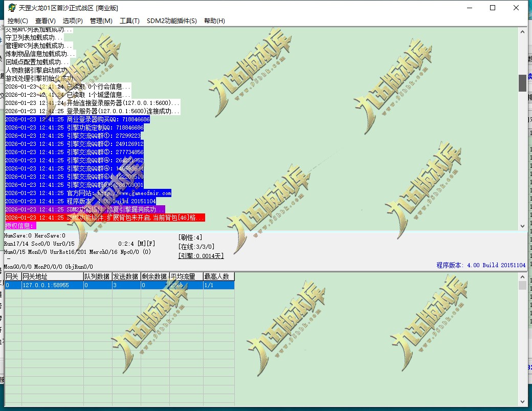Click the 程序版本 4.00 Build label
The image size is (532, 411).
481,265
